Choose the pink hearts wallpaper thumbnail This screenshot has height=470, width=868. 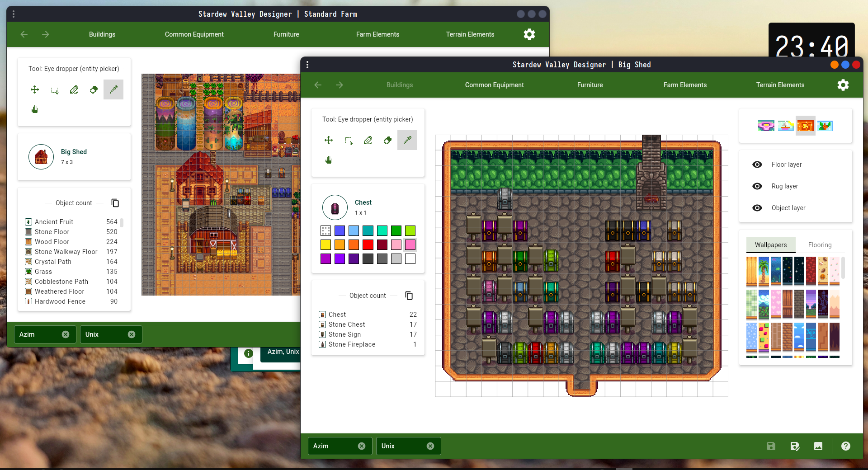[x=775, y=304]
